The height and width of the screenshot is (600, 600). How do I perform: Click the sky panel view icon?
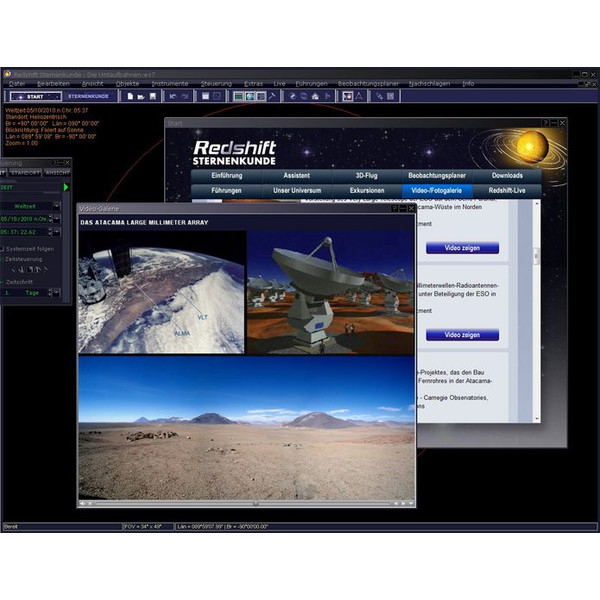click(238, 96)
